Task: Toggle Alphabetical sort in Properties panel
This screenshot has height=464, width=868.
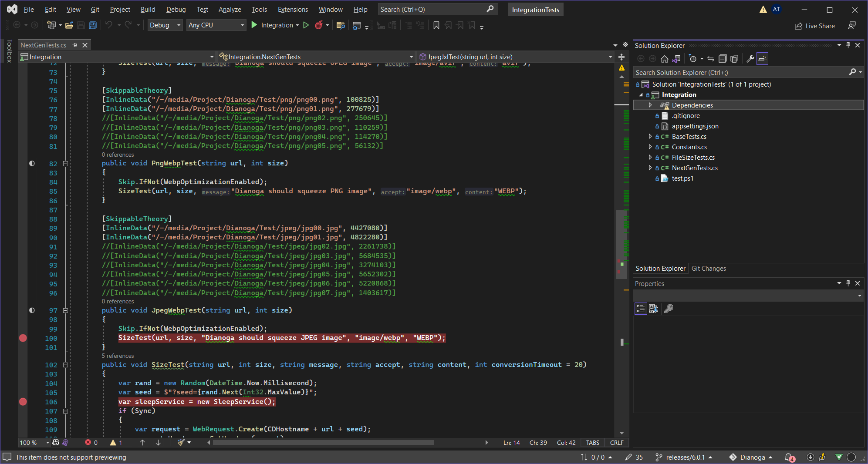Action: tap(653, 309)
